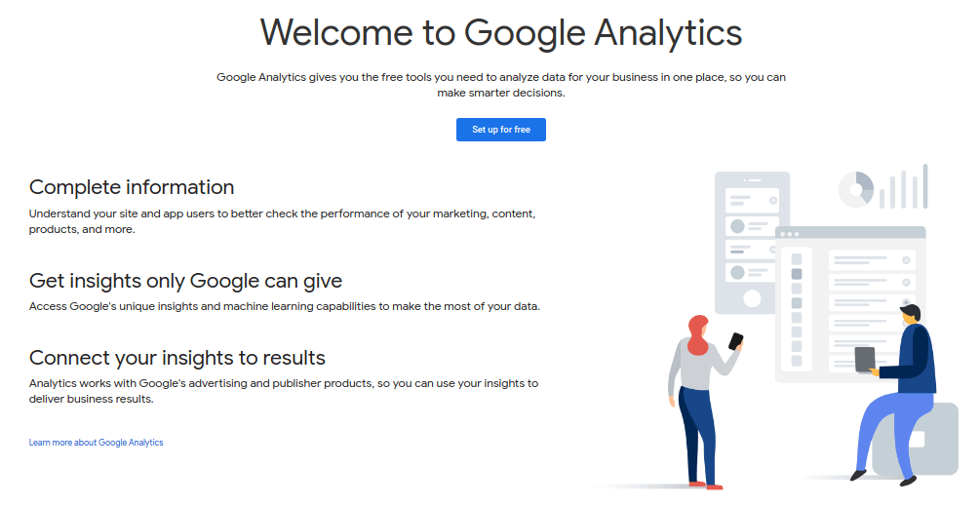Click the donut chart illustration icon
Image resolution: width=980 pixels, height=506 pixels.
click(x=855, y=189)
